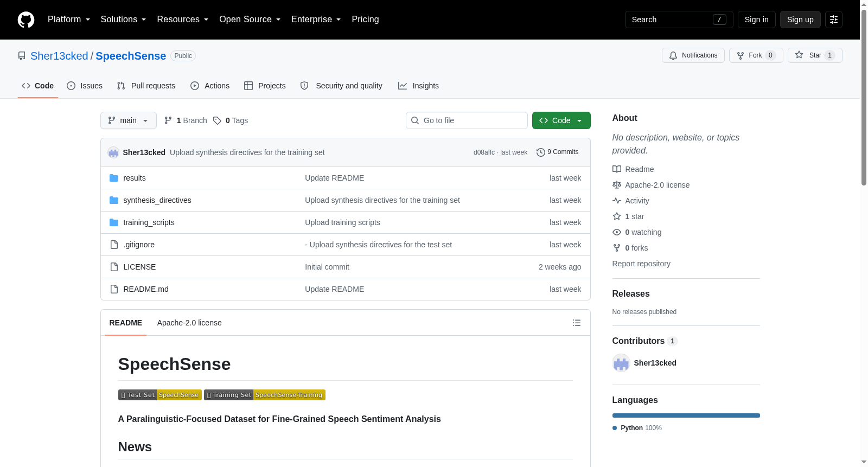Click Sher13cked avatar in commit row

(113, 152)
